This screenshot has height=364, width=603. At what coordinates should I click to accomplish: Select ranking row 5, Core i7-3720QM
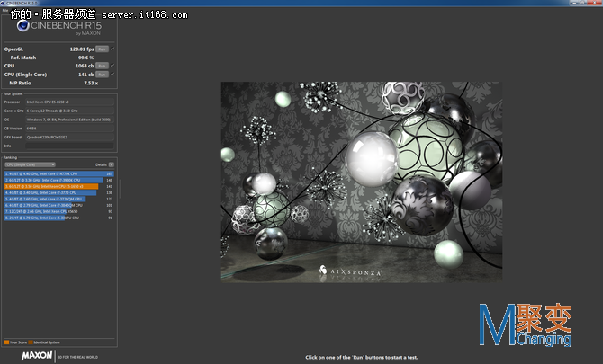pyautogui.click(x=59, y=199)
